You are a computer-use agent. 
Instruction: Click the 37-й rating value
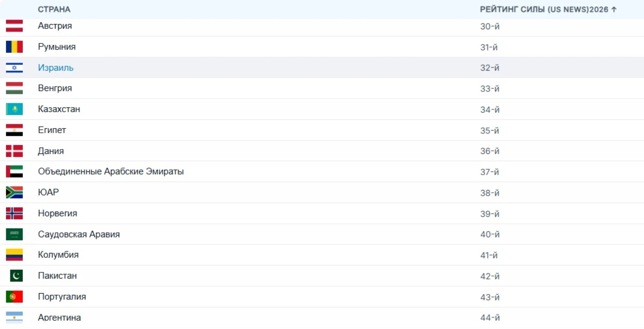(490, 172)
